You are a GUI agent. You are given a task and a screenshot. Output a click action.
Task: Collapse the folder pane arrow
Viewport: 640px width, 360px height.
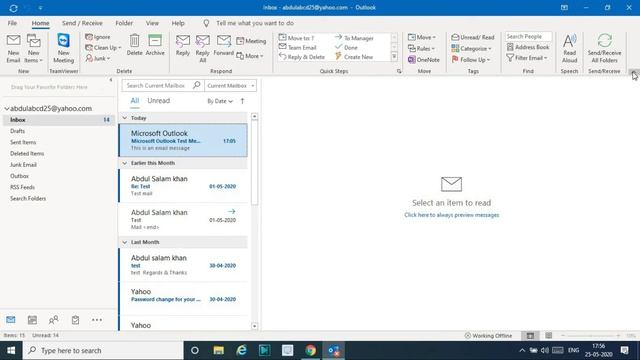click(x=111, y=80)
